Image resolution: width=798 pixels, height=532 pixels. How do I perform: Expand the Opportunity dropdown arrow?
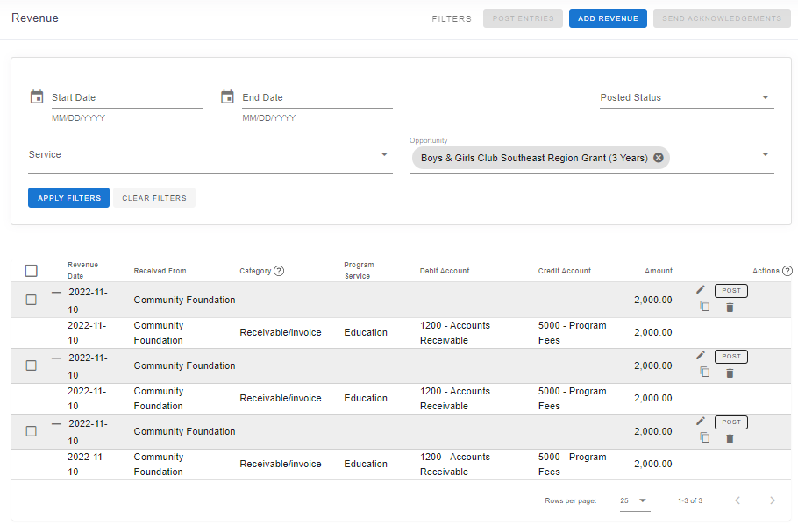click(x=765, y=154)
